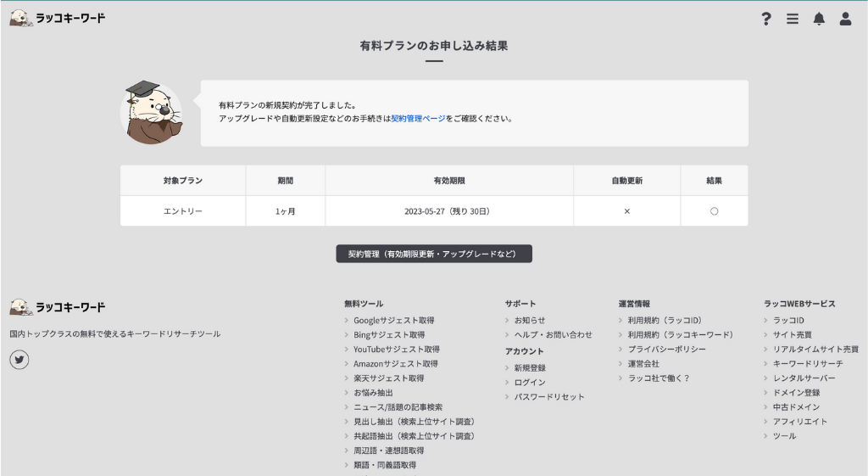Click the ○ under 結果
The image size is (868, 476).
[x=714, y=211]
